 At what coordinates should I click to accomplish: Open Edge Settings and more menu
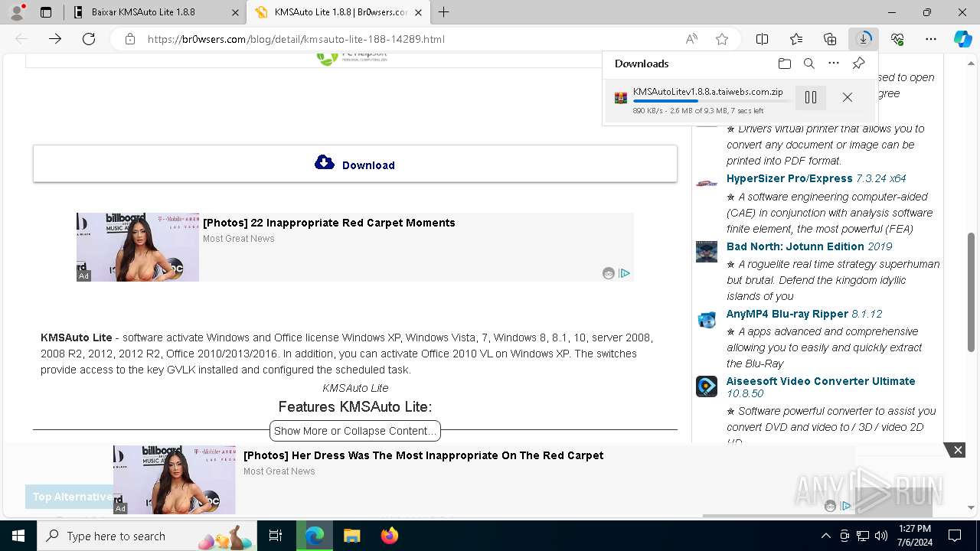point(931,39)
